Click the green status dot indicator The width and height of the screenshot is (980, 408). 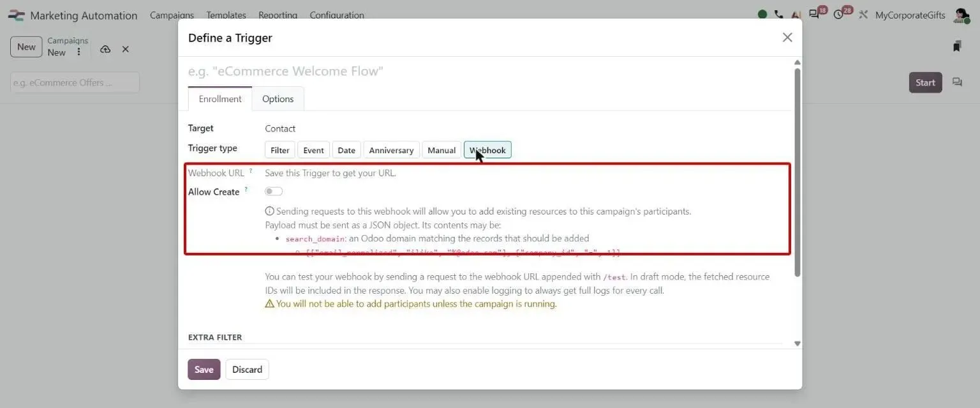coord(762,15)
